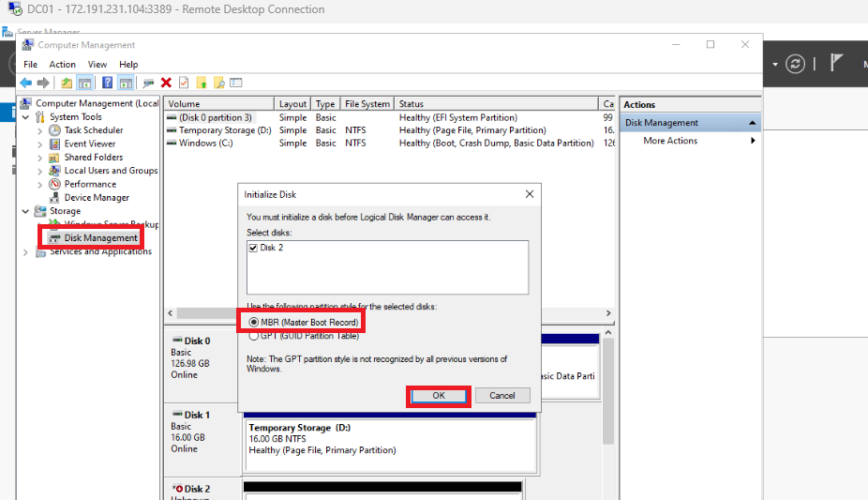Select the Event Viewer tree icon
This screenshot has width=868, height=500.
pos(54,144)
